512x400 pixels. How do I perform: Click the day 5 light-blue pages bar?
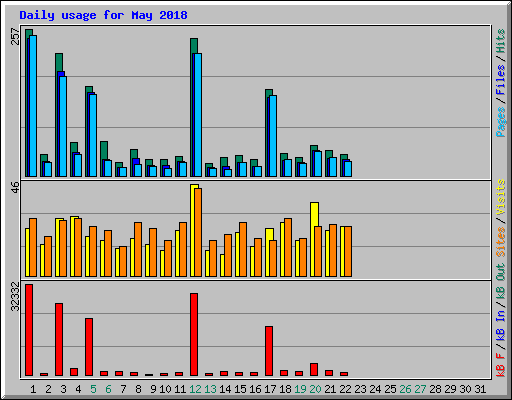(93, 135)
